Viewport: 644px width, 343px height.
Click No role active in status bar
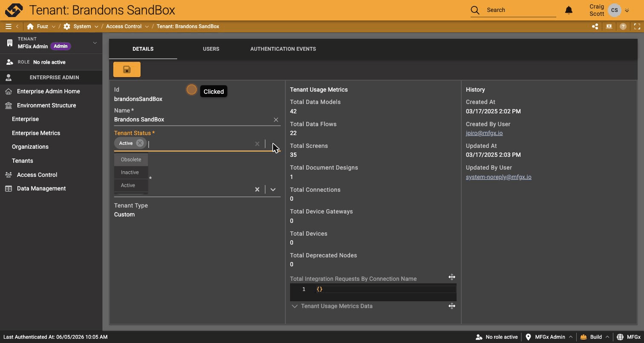tap(497, 337)
